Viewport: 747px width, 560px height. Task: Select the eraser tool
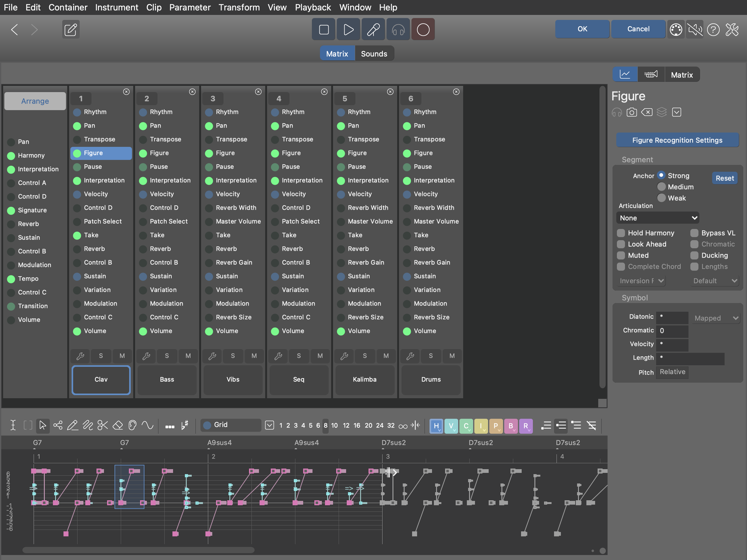point(118,425)
